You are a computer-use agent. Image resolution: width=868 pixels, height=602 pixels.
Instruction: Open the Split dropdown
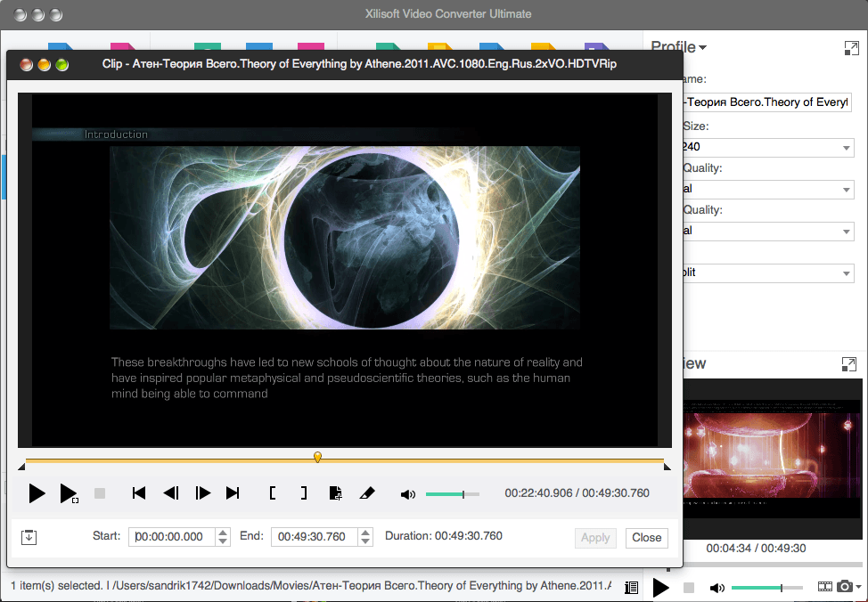[768, 273]
